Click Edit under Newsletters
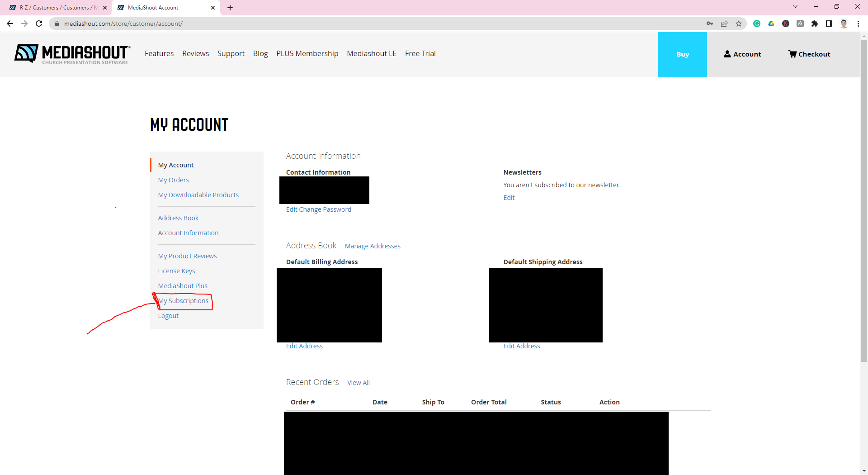This screenshot has height=475, width=868. pos(509,198)
